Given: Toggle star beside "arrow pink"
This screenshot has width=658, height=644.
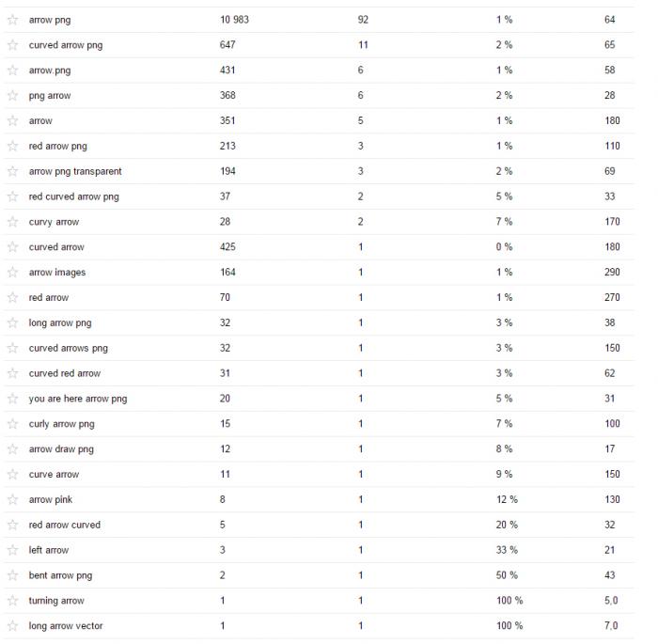Looking at the screenshot, I should click(x=12, y=499).
